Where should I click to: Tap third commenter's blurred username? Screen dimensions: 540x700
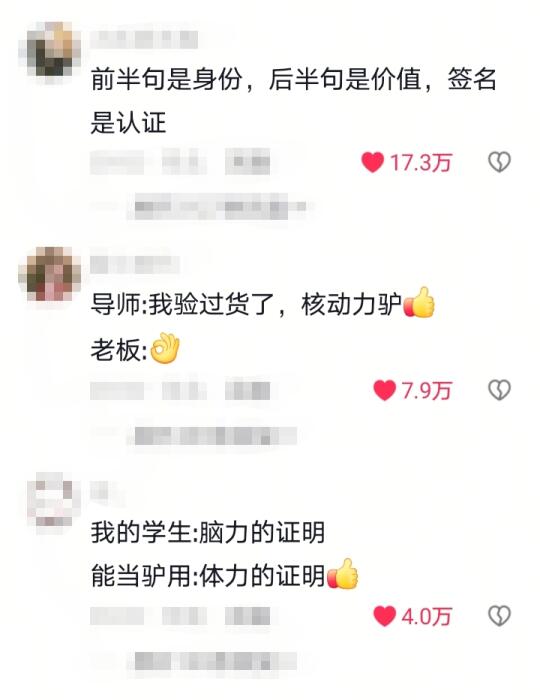pos(100,492)
